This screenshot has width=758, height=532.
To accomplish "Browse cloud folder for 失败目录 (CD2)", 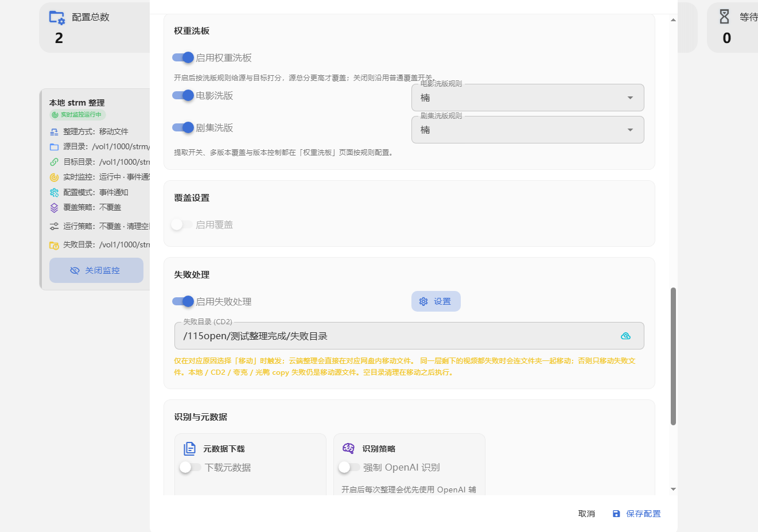I will (x=625, y=336).
